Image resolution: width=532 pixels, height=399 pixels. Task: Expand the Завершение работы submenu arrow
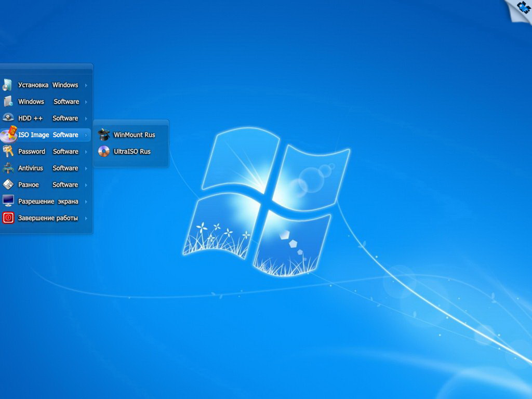click(86, 218)
